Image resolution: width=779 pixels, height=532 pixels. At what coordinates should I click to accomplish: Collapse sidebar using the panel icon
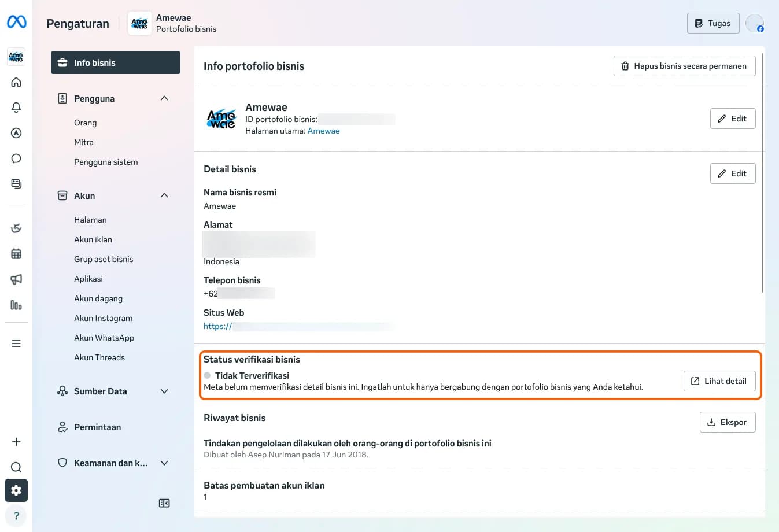164,504
